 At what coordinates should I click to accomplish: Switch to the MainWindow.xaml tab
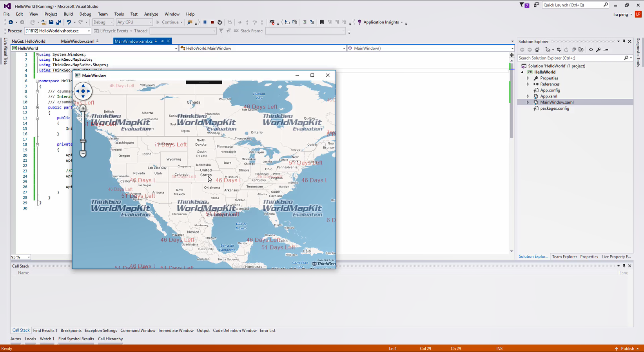click(78, 41)
